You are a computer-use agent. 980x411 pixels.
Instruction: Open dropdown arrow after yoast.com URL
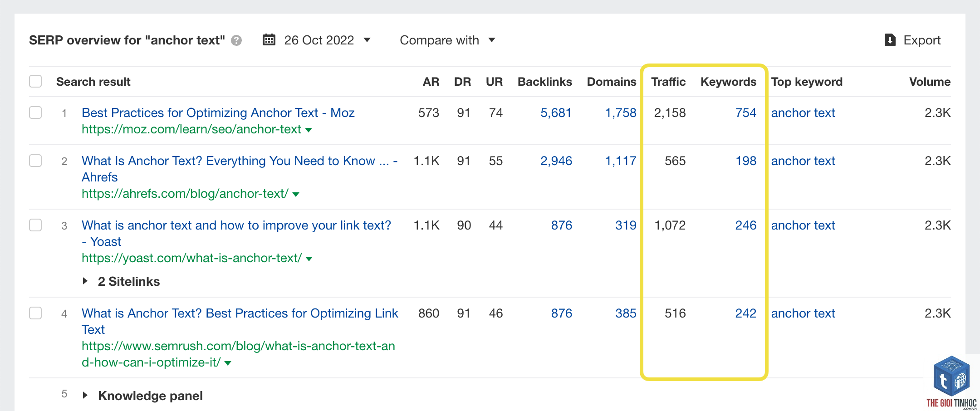click(x=309, y=259)
